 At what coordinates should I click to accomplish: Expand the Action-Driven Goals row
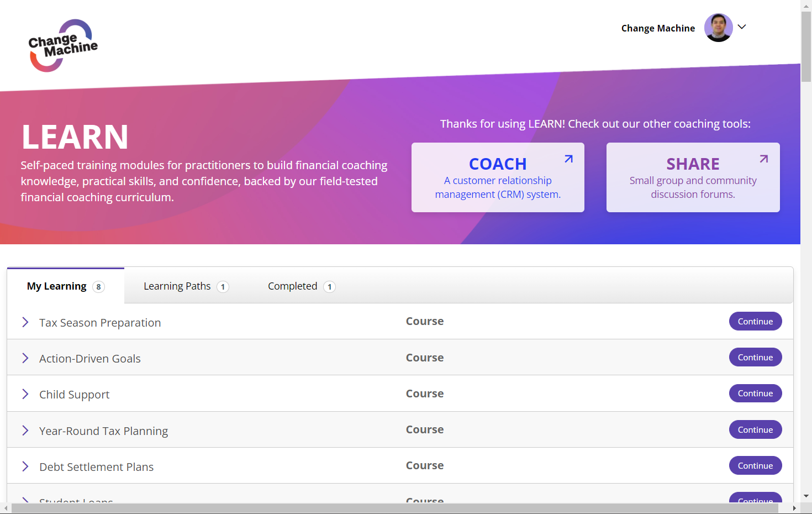(x=25, y=358)
